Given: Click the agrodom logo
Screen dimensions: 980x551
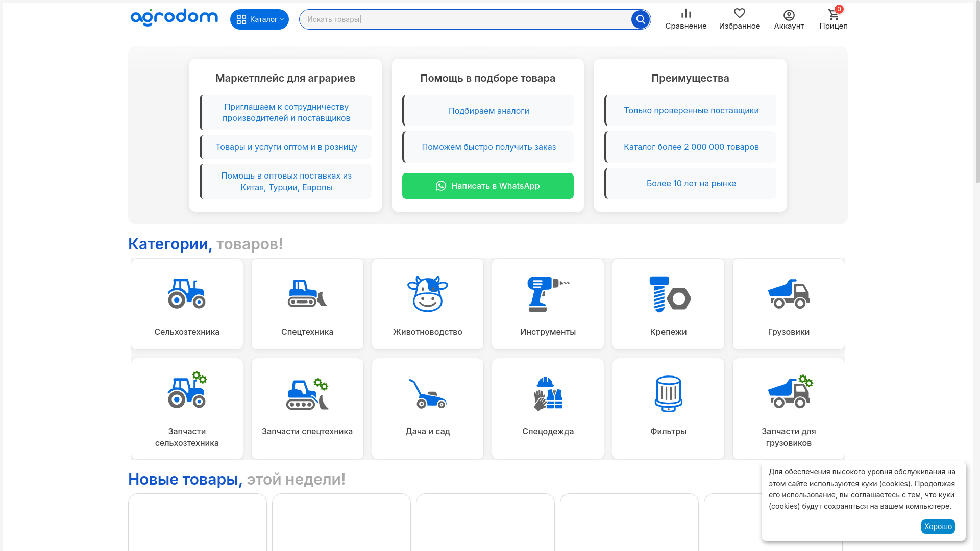Looking at the screenshot, I should 174,18.
